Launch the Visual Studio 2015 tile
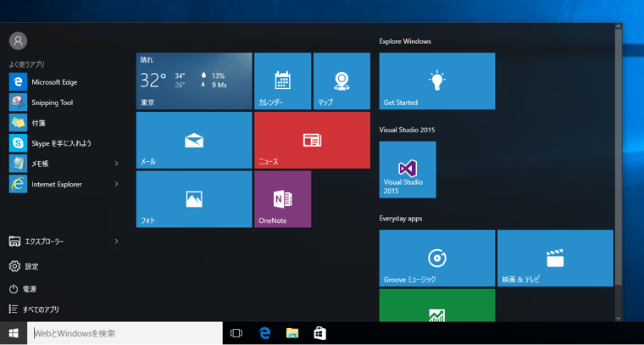Viewport: 644px width, 345px height. [x=408, y=170]
